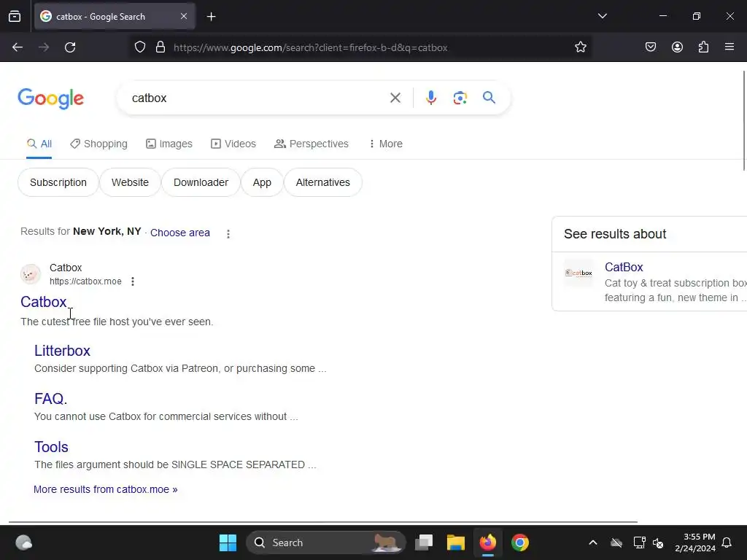747x560 pixels.
Task: Bookmark this page with star icon
Action: click(580, 47)
